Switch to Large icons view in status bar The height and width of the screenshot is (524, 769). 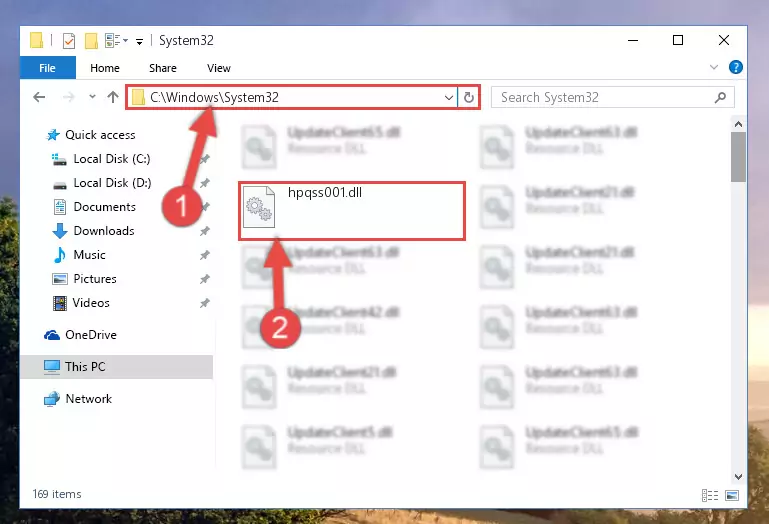pos(732,496)
